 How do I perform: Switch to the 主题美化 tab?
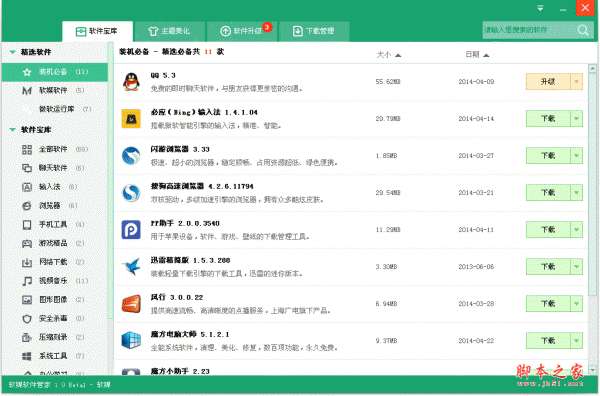(x=169, y=31)
